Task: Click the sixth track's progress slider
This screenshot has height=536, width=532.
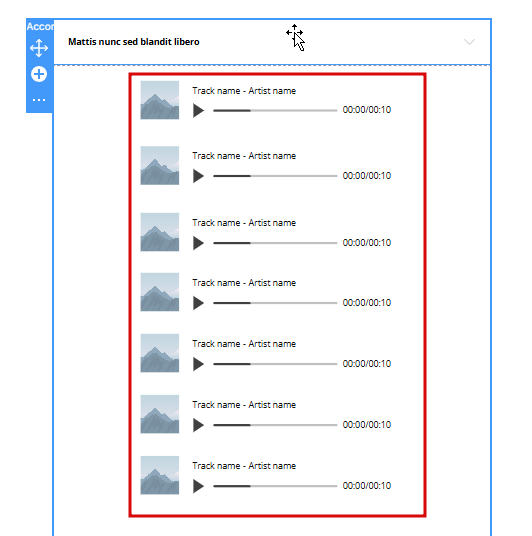Action: (x=275, y=425)
